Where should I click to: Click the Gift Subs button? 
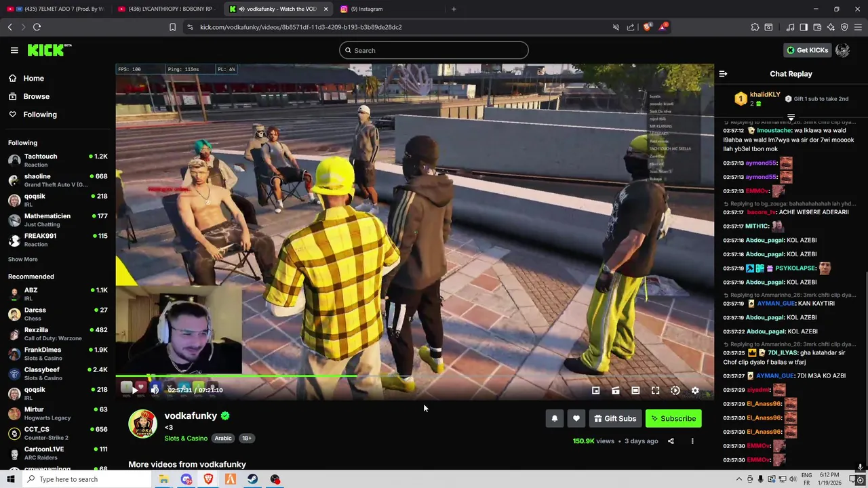(615, 418)
